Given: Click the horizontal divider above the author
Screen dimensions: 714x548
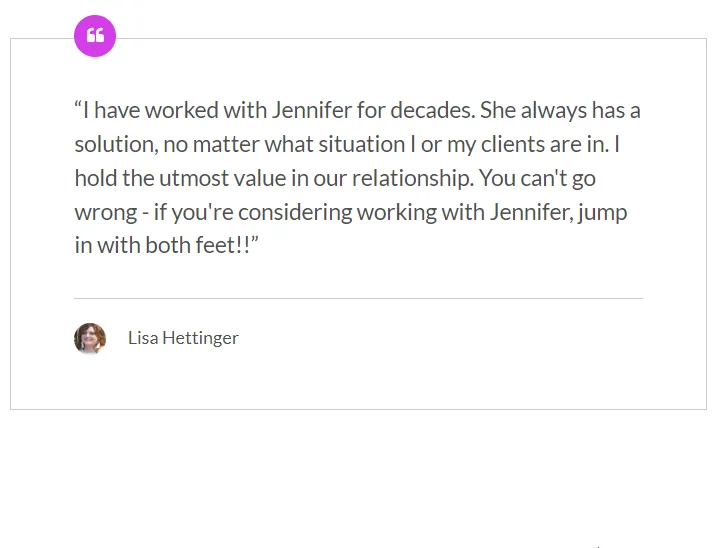Looking at the screenshot, I should click(x=358, y=298).
